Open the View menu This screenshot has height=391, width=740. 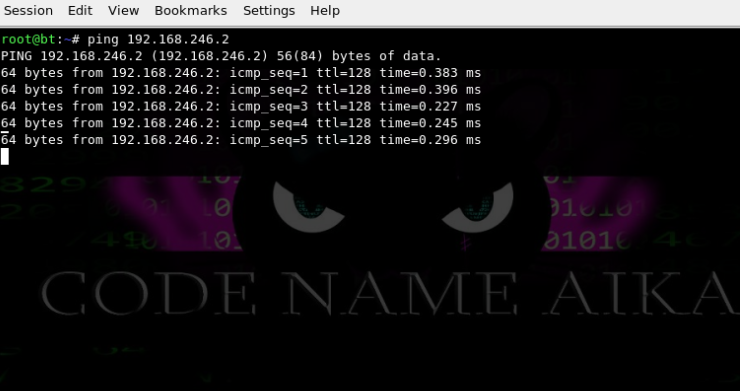click(x=123, y=10)
